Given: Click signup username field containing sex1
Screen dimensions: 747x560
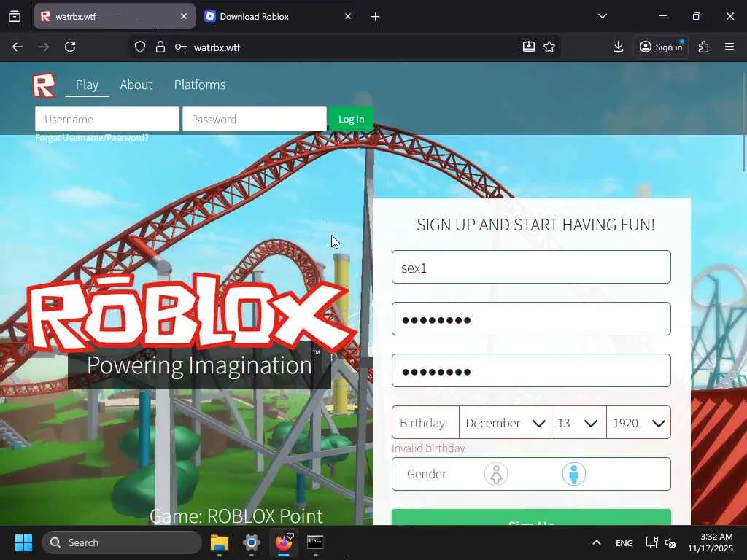Looking at the screenshot, I should [x=531, y=267].
